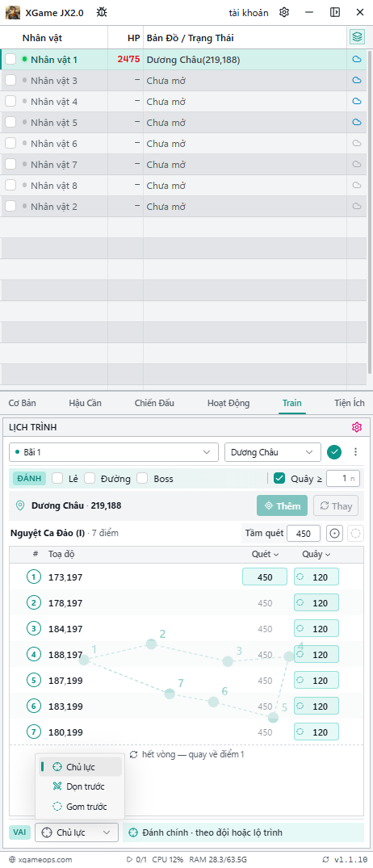Open the three-dot more options menu

pos(356,451)
